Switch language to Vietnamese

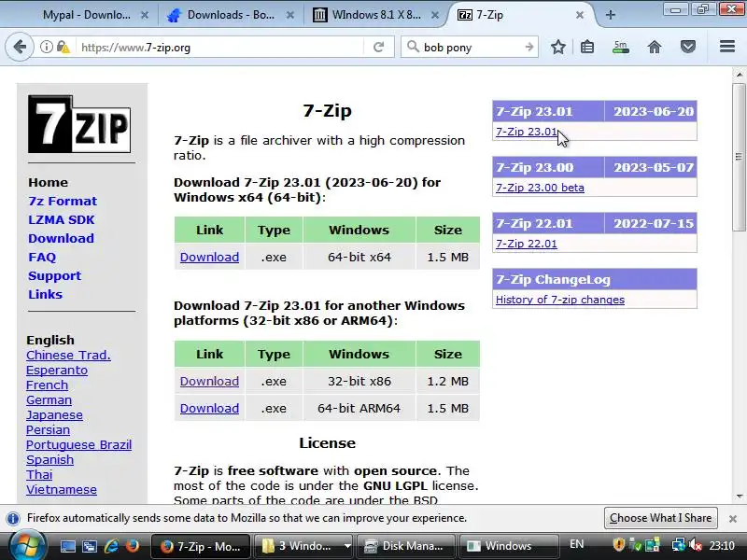[62, 489]
